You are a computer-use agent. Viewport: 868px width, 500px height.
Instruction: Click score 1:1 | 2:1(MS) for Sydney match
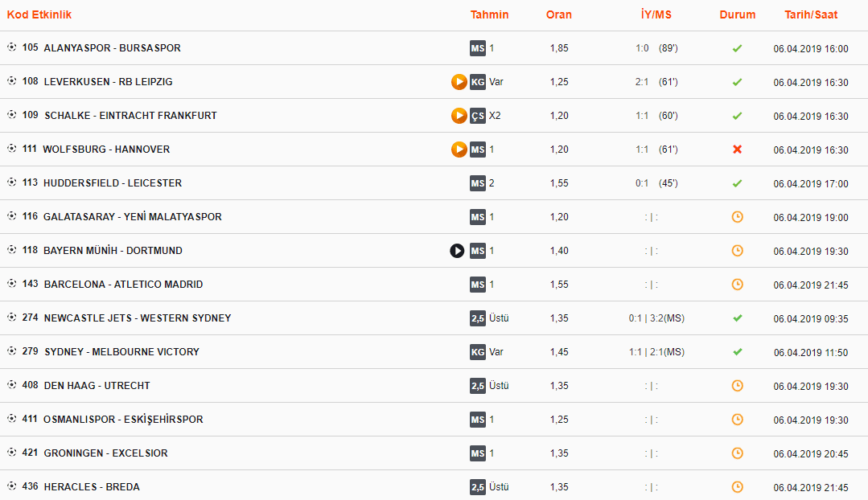(656, 352)
